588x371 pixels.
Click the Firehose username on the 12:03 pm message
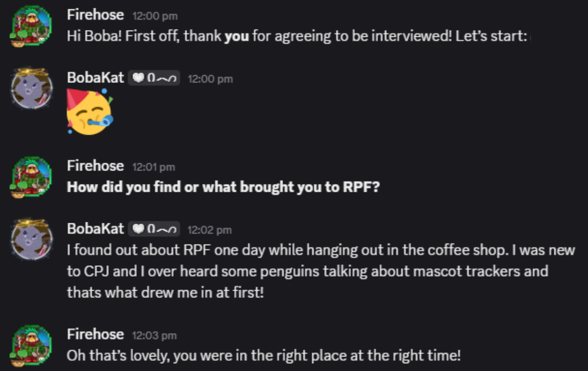(95, 335)
